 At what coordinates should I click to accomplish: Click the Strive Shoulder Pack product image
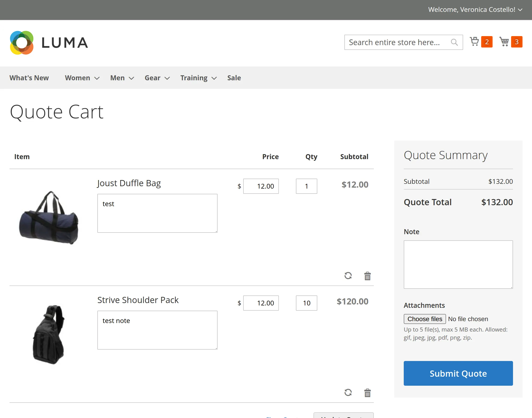(49, 335)
